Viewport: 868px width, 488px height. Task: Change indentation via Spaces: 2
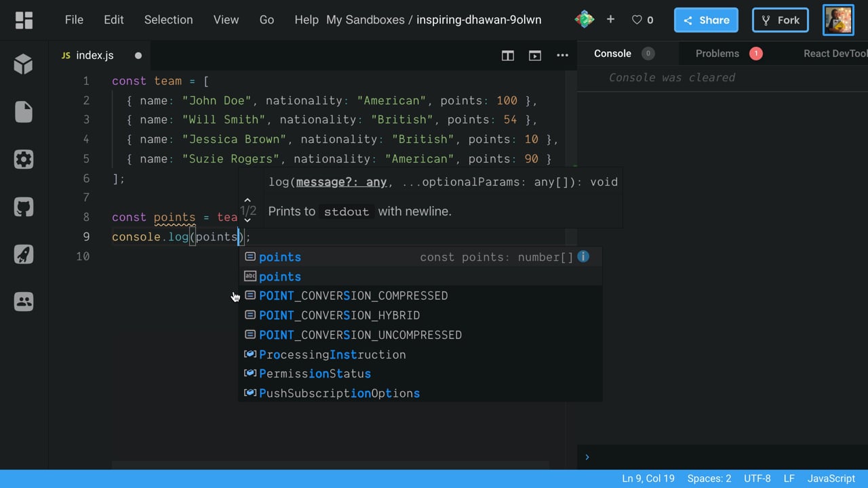click(709, 479)
